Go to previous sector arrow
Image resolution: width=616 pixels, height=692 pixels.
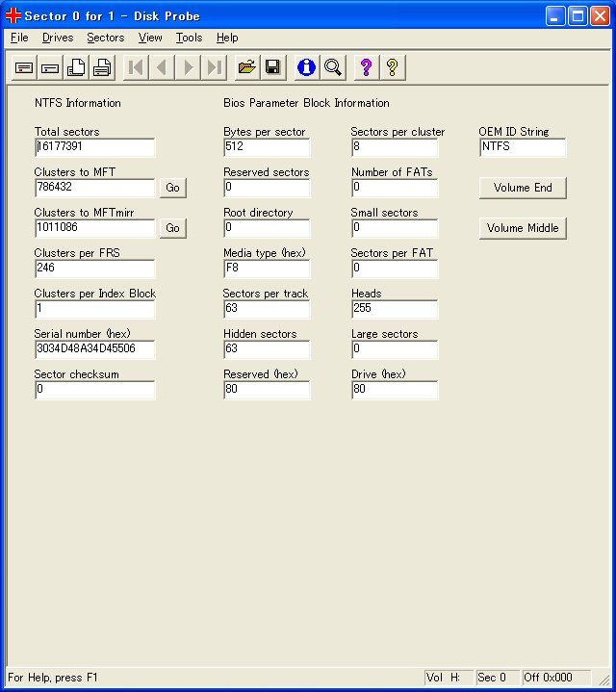[x=162, y=68]
